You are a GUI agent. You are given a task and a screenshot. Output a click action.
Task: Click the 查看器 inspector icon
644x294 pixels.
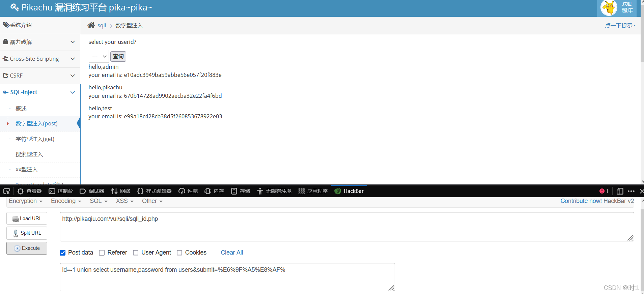point(20,191)
